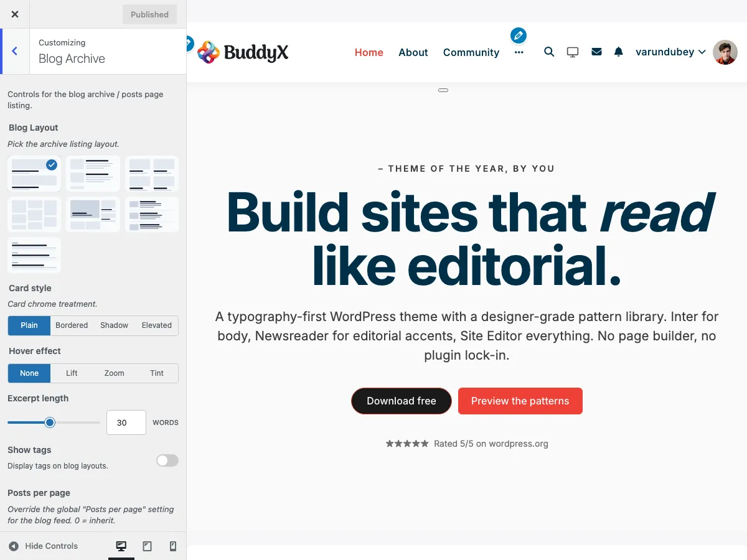Switch to tablet preview device icon
Viewport: 747px width, 560px height.
[148, 546]
